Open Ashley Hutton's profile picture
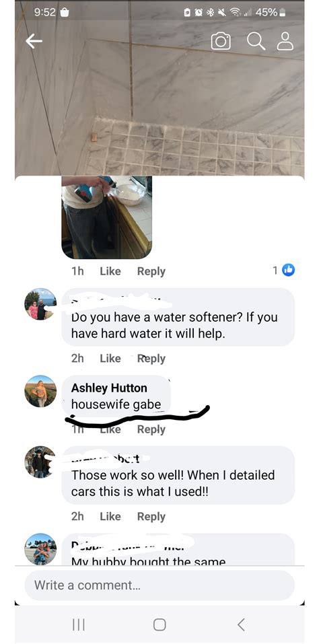Image resolution: width=319 pixels, height=644 pixels. point(40,391)
